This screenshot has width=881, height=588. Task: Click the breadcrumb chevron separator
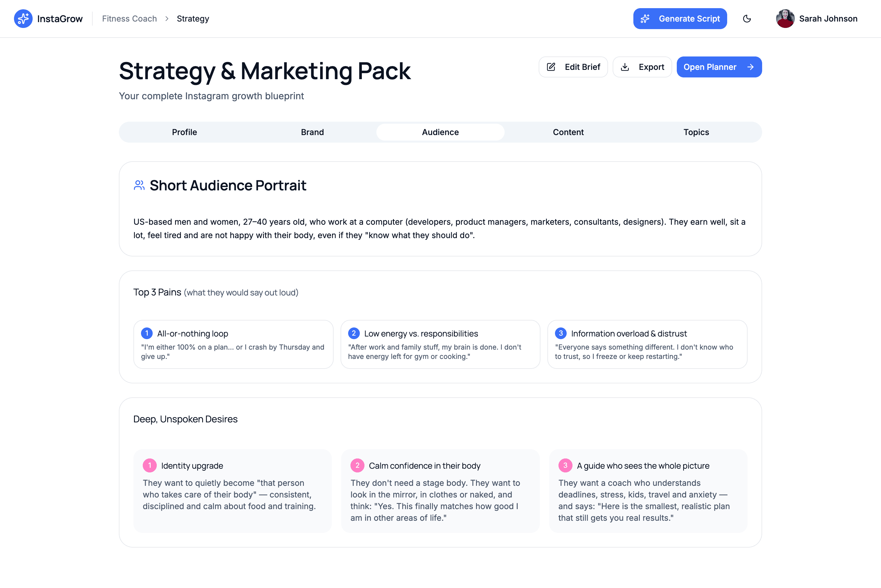pos(167,19)
